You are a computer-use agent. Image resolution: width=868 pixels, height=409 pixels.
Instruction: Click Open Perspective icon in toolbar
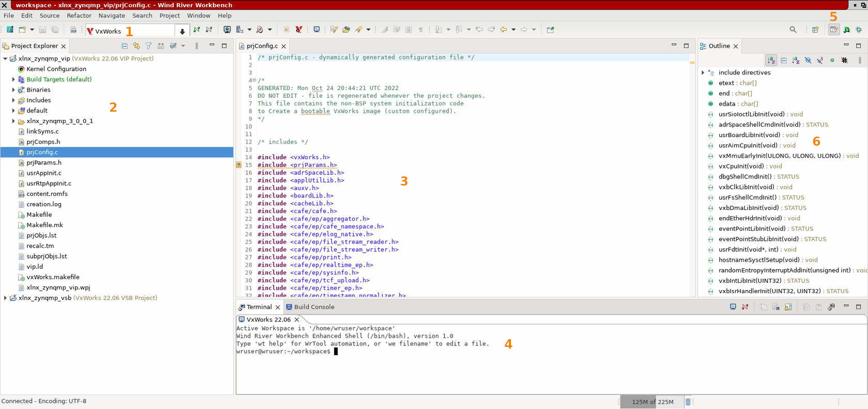click(x=815, y=30)
